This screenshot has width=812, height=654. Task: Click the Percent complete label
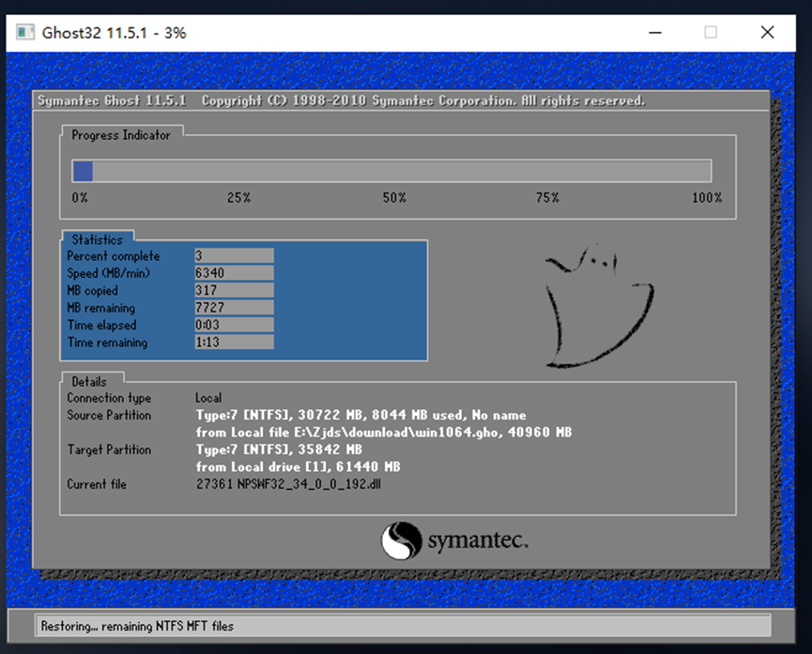114,256
